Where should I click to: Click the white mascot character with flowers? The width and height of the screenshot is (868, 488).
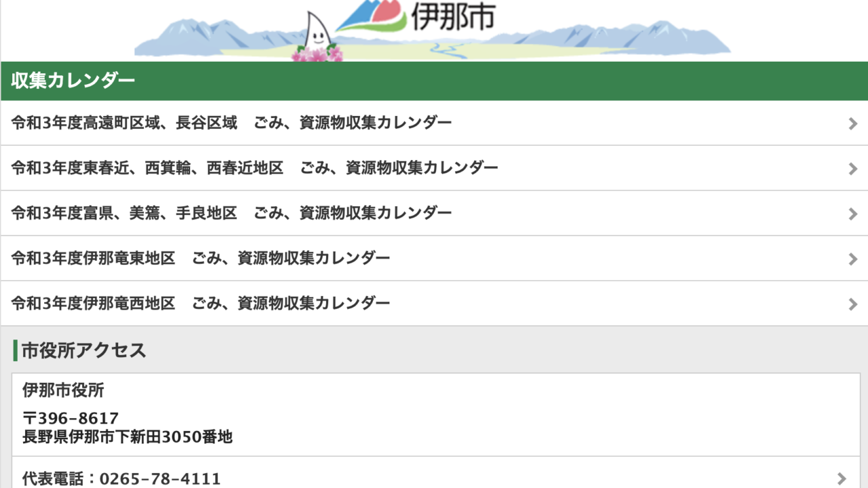[317, 37]
